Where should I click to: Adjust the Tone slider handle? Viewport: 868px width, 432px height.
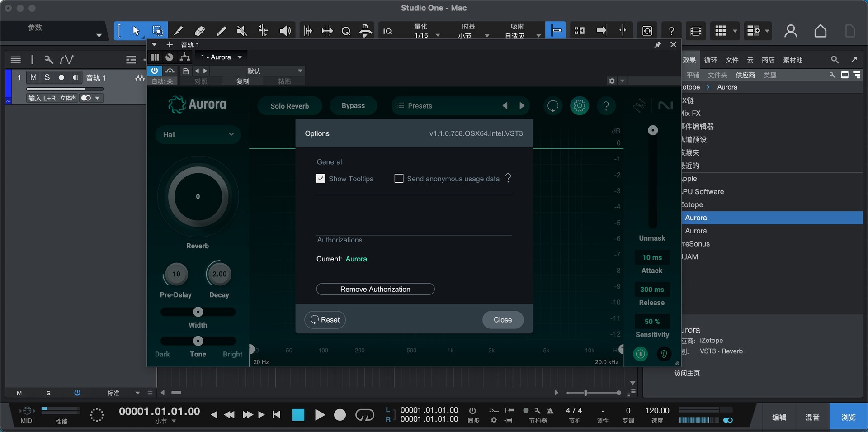click(x=198, y=341)
